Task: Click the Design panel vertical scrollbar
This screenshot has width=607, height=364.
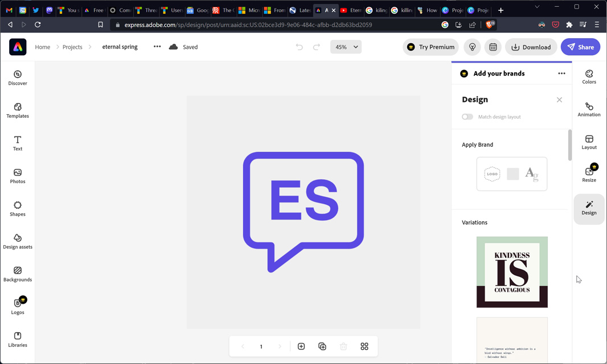Action: [x=569, y=145]
